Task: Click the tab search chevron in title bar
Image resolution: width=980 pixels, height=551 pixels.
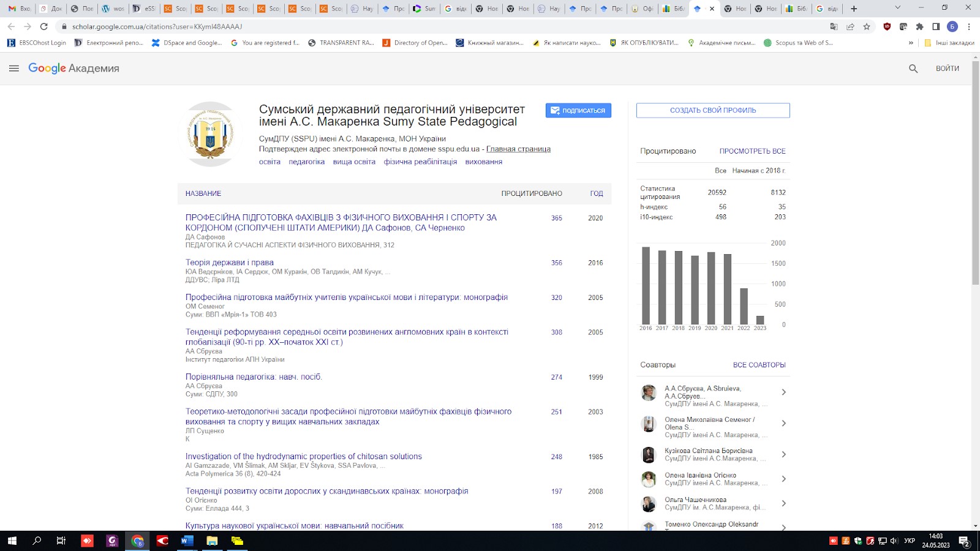Action: tap(898, 8)
